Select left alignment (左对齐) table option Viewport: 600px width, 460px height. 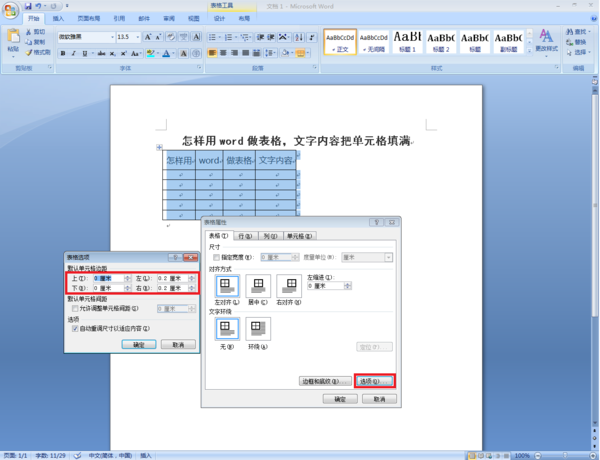click(227, 286)
